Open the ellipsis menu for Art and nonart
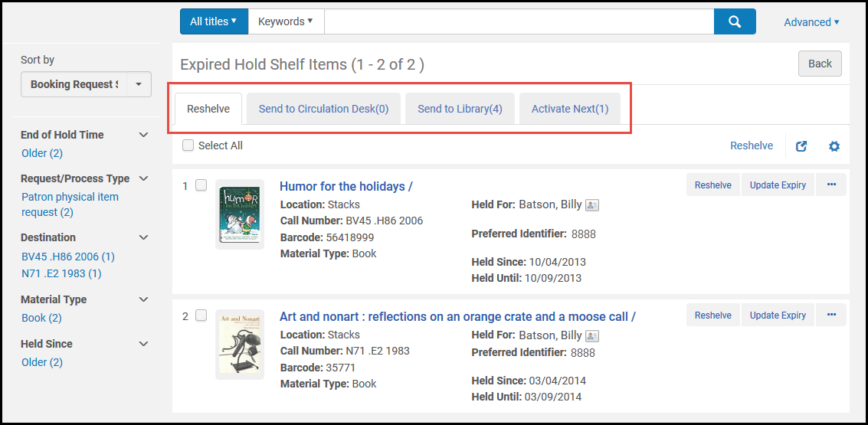Image resolution: width=868 pixels, height=425 pixels. 831,315
